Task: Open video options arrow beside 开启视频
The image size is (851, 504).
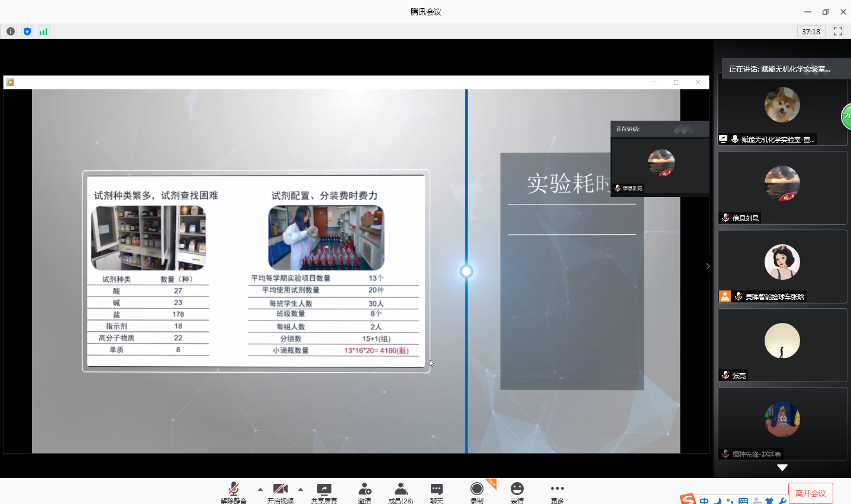Action: coord(301,489)
